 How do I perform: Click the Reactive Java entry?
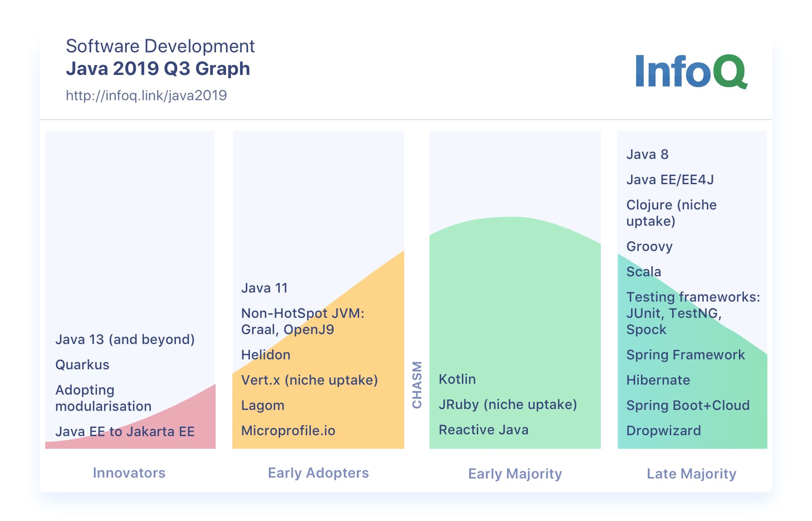click(x=484, y=430)
